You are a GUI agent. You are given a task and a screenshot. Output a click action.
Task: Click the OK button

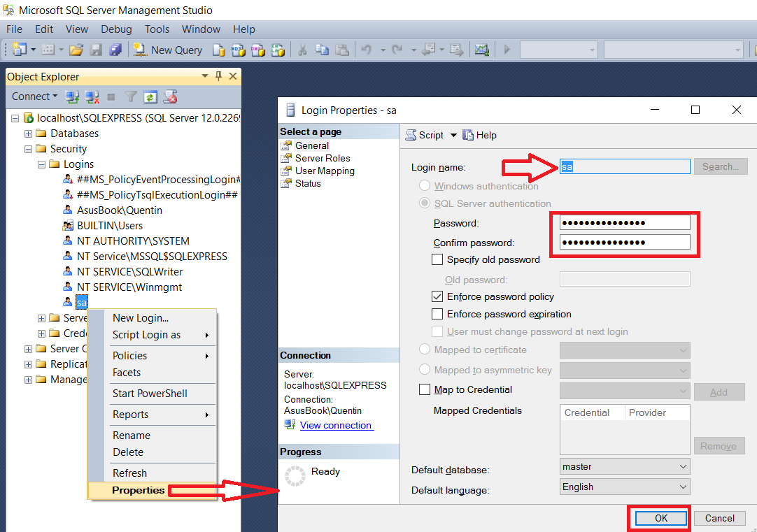(x=661, y=518)
